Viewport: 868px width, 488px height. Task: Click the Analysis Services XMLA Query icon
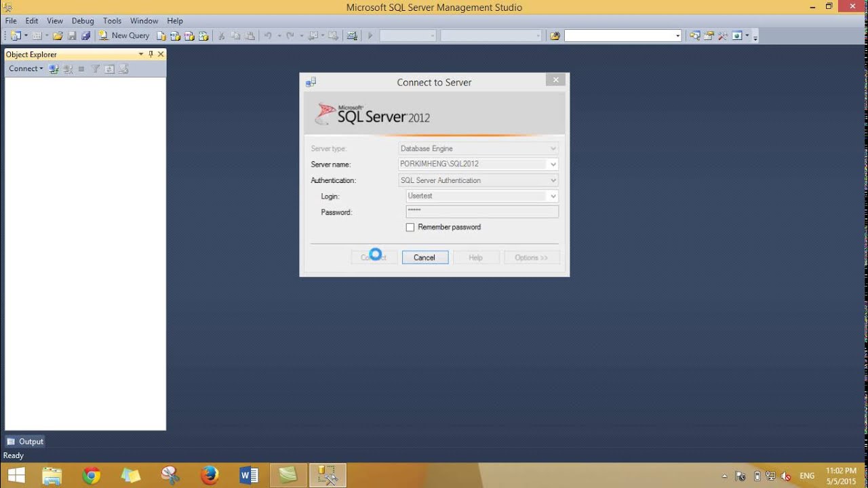click(x=202, y=35)
